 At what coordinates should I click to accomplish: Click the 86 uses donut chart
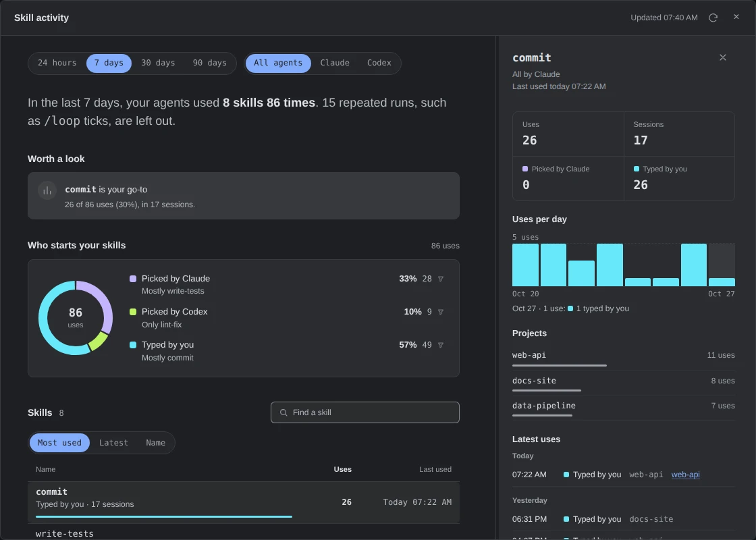coord(76,318)
